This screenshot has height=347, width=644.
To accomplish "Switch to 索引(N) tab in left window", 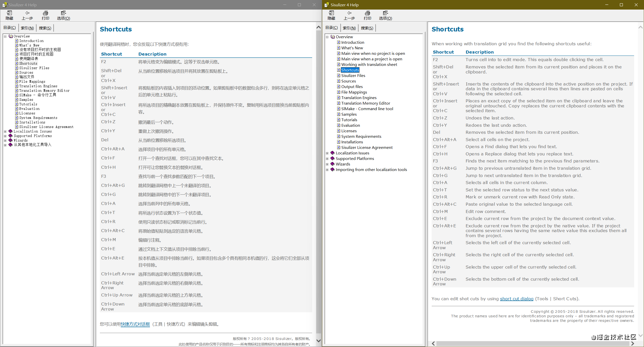I will click(x=27, y=28).
